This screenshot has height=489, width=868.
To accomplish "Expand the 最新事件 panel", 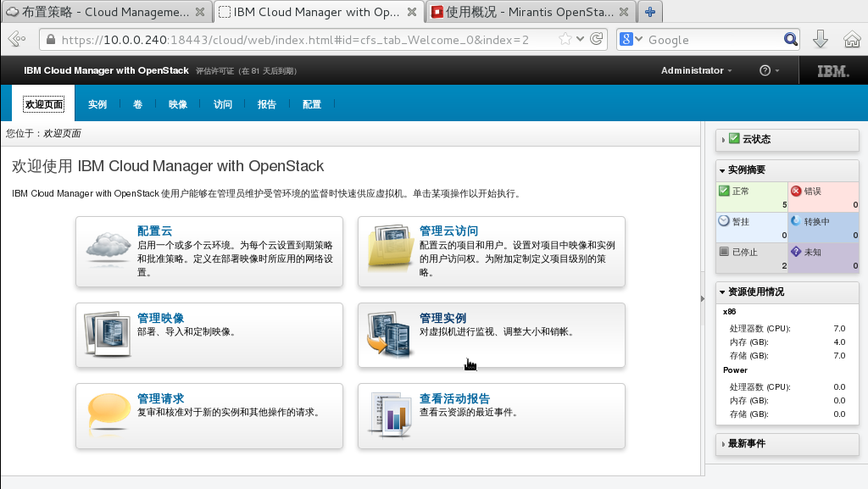I will tap(723, 444).
